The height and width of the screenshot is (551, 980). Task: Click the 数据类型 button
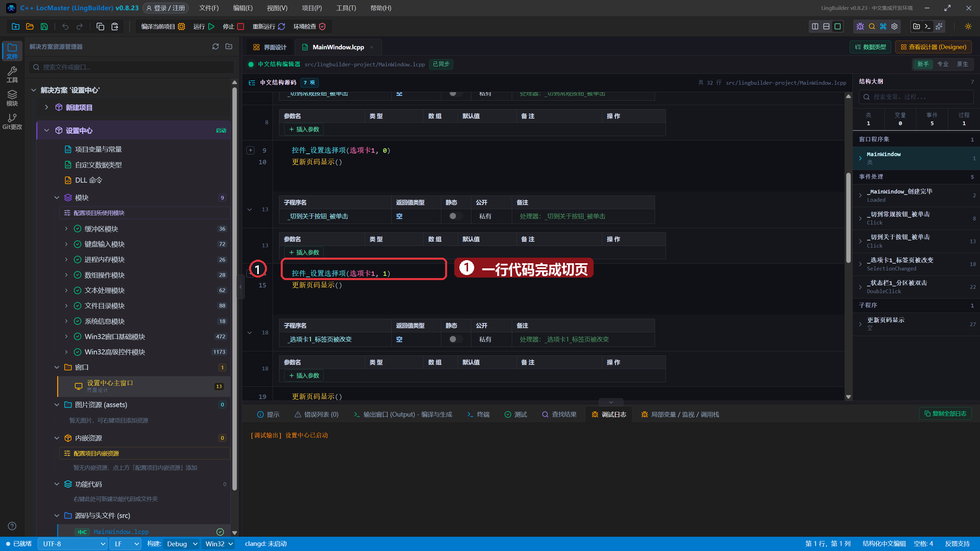pyautogui.click(x=870, y=47)
